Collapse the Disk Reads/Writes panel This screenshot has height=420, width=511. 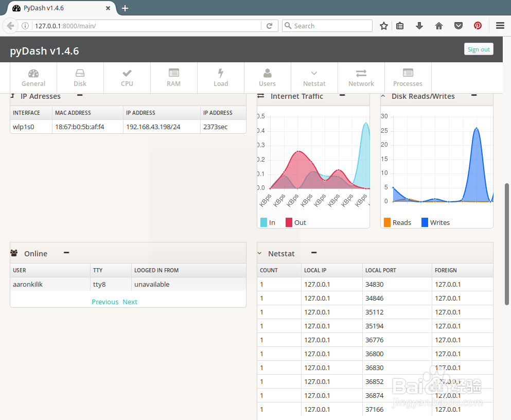pos(473,96)
